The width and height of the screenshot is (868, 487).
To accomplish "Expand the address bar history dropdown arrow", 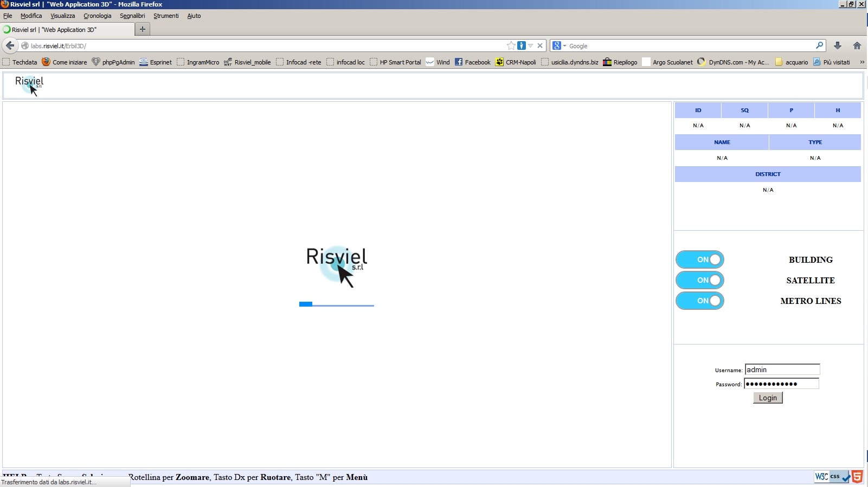I will pos(531,46).
